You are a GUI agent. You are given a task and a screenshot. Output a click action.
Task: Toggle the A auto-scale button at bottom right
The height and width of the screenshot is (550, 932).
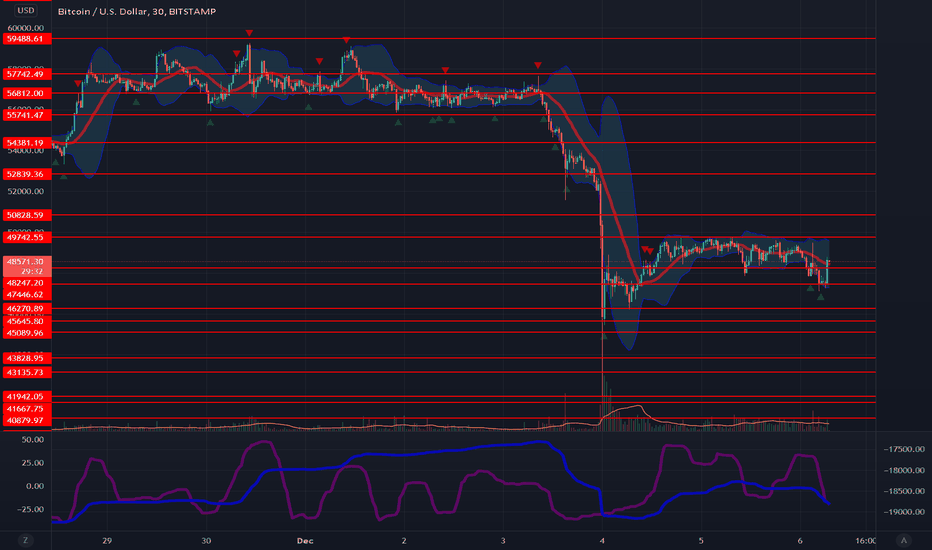904,540
